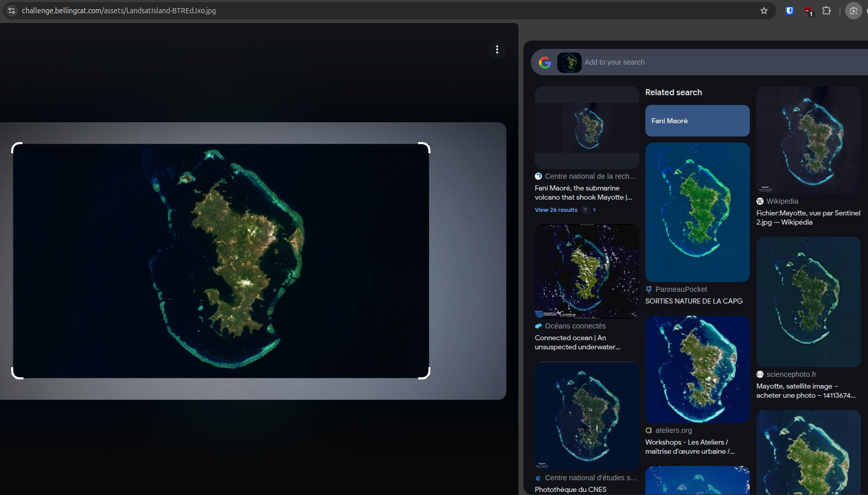Open the Océans connectés image result

586,271
